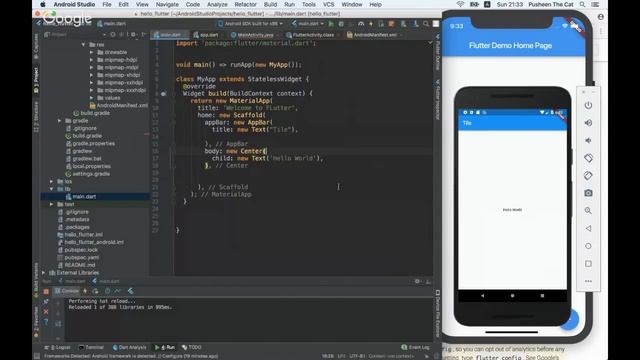Expand External Libraries
This screenshot has width=640, height=360.
tap(44, 273)
